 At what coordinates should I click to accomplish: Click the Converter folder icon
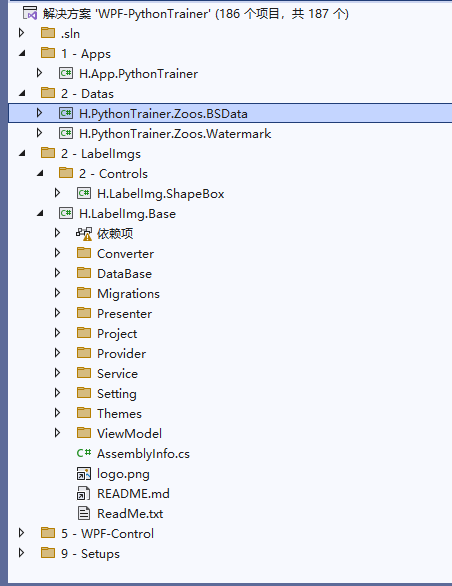point(84,253)
